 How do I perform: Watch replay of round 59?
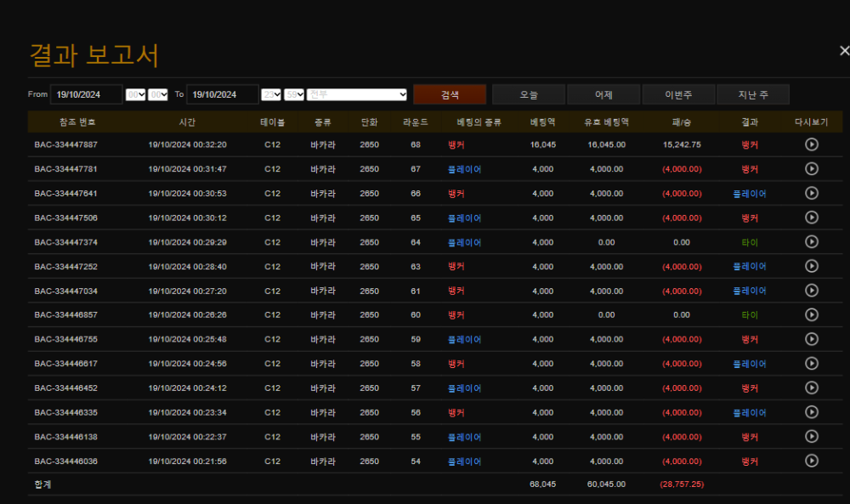(811, 339)
